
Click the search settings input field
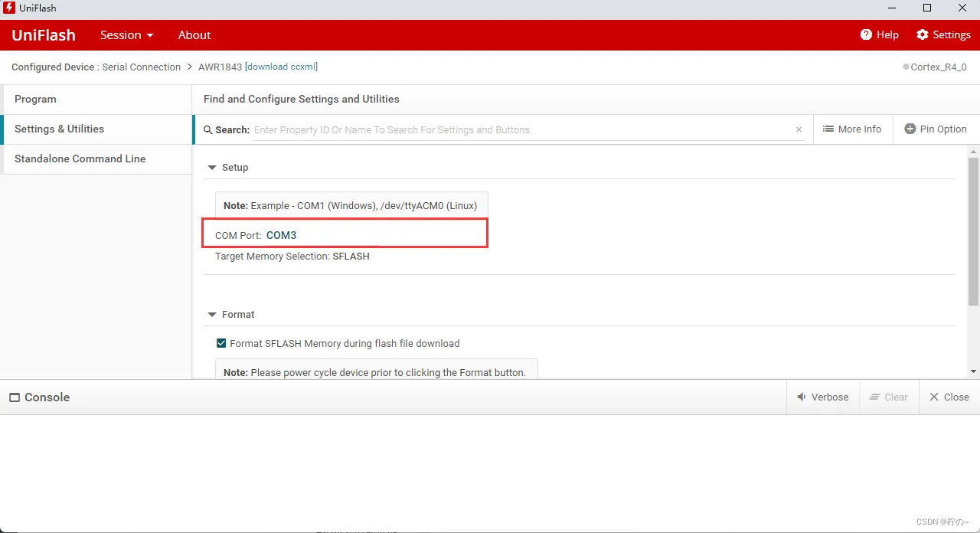click(x=523, y=130)
